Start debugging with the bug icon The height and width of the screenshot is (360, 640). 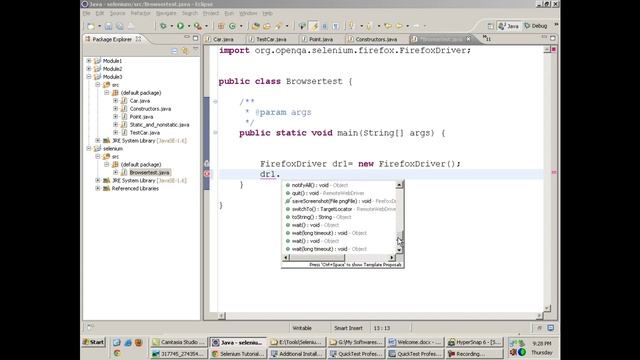163,26
